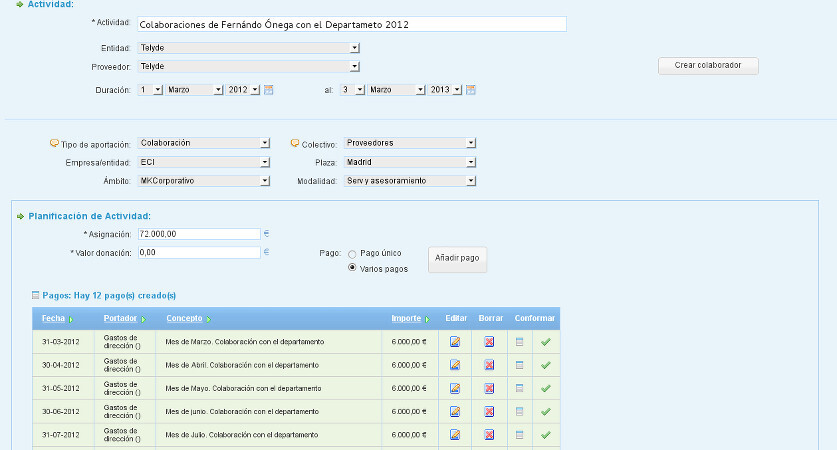Click Crear colaborador button
Image resolution: width=837 pixels, height=450 pixels.
pos(708,66)
